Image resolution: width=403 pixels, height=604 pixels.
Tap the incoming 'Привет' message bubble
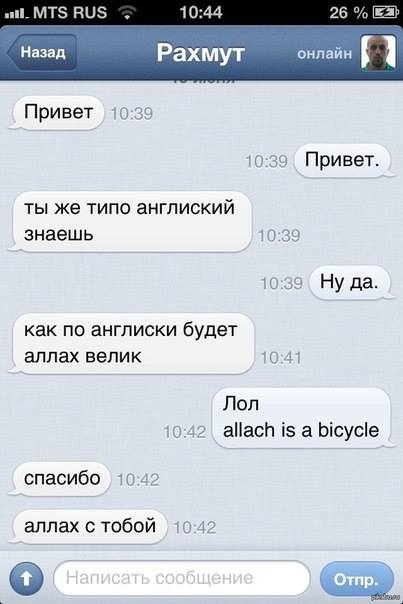click(x=58, y=112)
